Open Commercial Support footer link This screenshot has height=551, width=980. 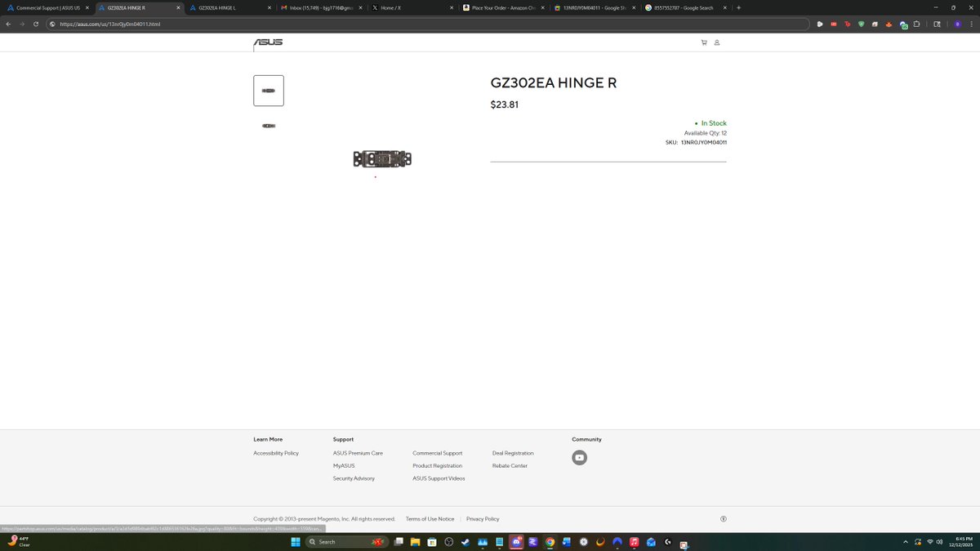tap(437, 453)
